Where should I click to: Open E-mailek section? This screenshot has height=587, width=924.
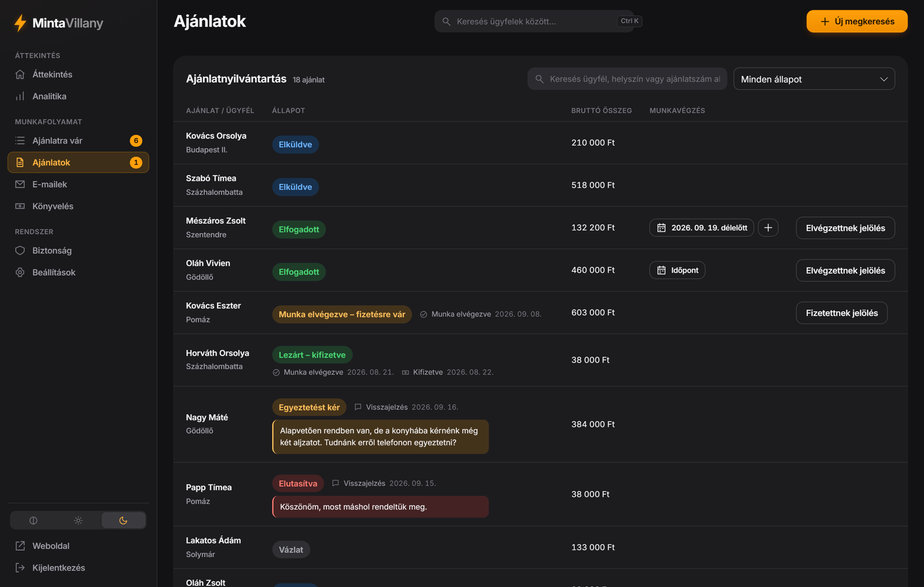78,184
